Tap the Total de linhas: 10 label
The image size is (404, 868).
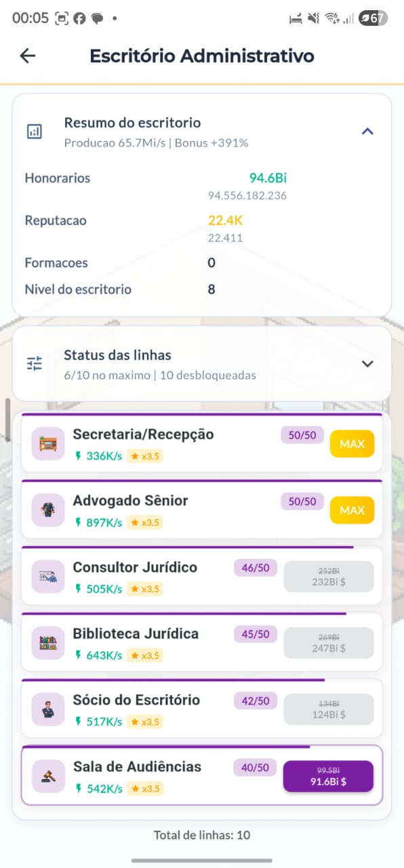pos(202,835)
